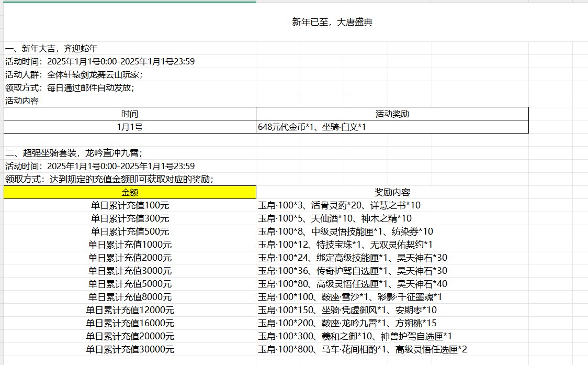This screenshot has width=588, height=365.
Task: Select the '时间' table header cell
Action: coord(130,114)
